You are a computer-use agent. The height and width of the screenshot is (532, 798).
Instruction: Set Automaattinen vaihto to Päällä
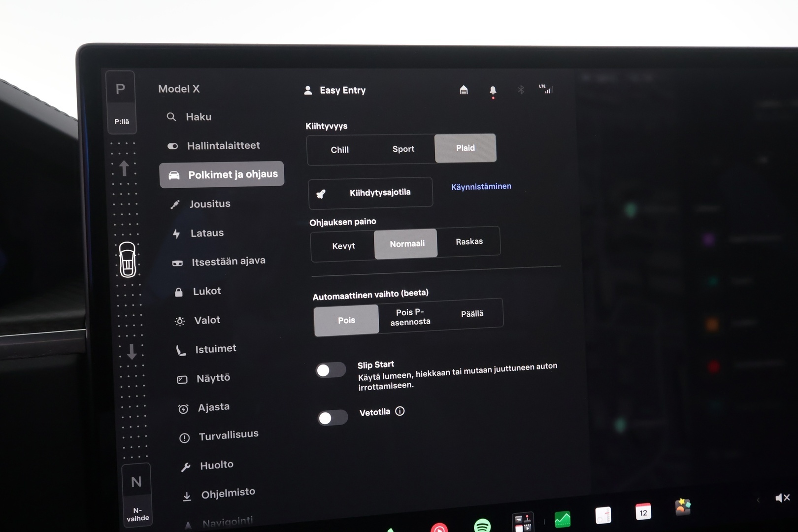(x=472, y=314)
